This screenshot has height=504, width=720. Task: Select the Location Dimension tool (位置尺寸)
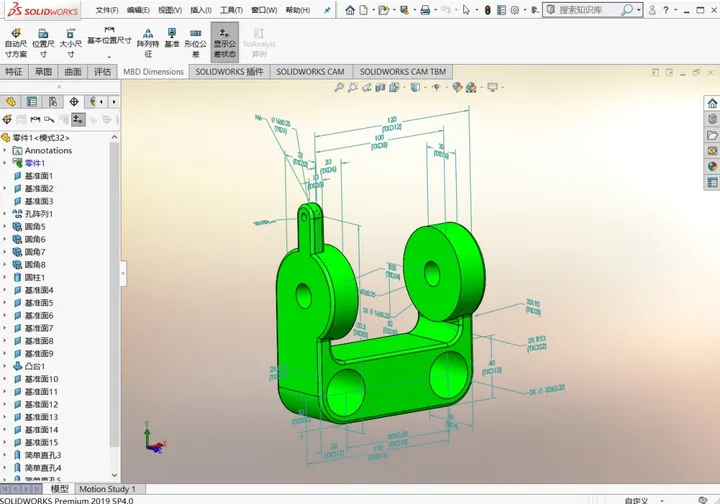click(43, 42)
